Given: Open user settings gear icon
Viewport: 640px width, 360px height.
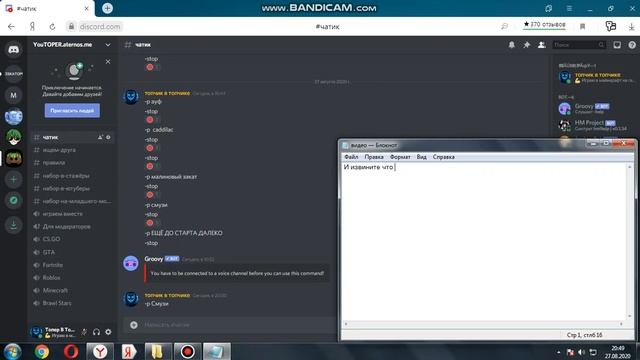Looking at the screenshot, I should [x=108, y=332].
